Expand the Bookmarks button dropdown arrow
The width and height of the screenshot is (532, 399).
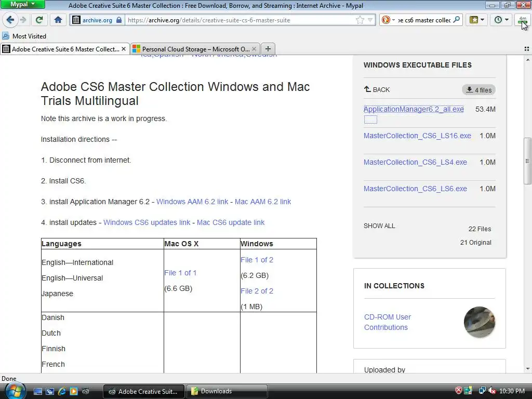click(483, 20)
